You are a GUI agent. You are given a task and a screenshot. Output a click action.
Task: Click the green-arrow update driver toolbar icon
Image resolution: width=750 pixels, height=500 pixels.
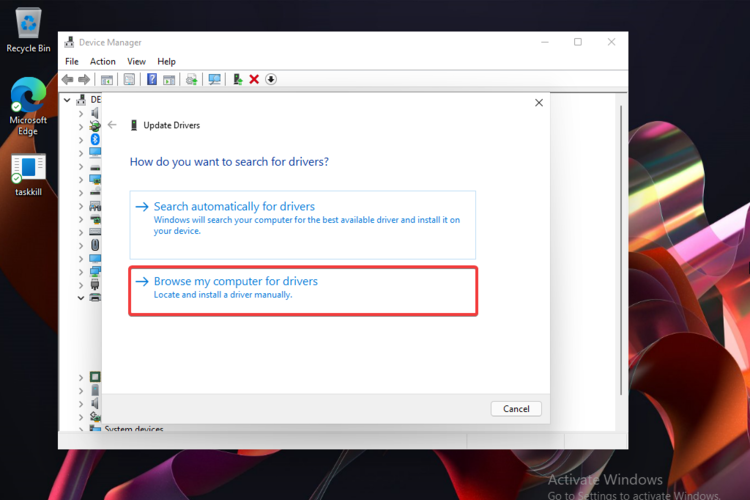click(237, 79)
